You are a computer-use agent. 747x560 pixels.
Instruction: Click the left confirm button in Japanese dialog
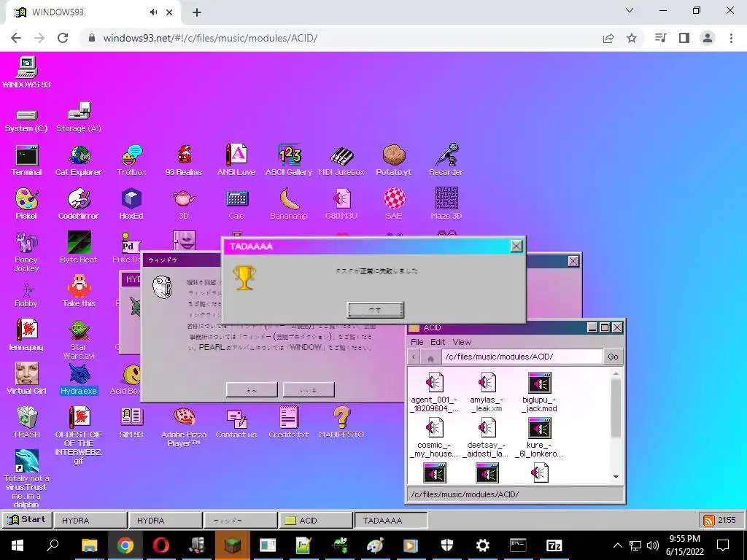point(252,389)
